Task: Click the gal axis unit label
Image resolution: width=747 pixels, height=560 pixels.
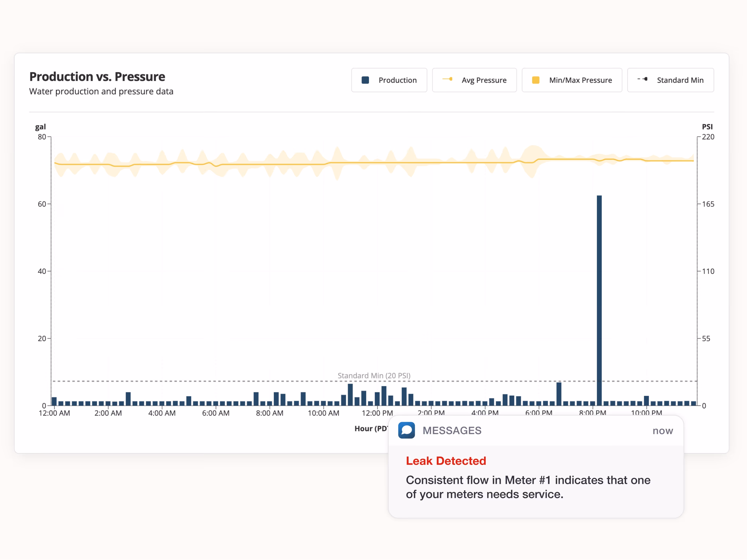Action: click(40, 127)
